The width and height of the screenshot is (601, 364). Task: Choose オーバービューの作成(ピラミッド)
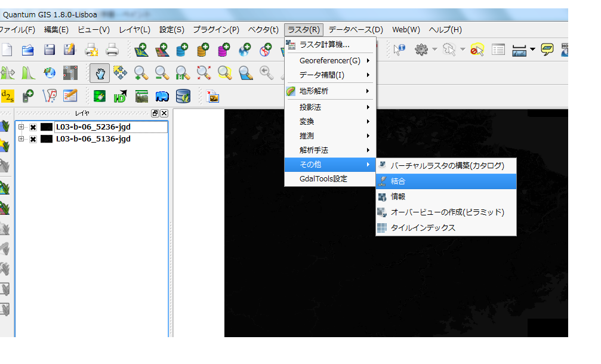[x=446, y=212]
